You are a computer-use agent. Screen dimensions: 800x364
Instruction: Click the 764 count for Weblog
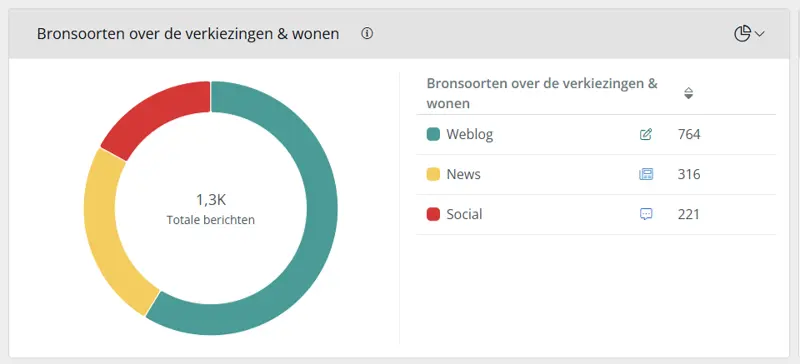(689, 135)
